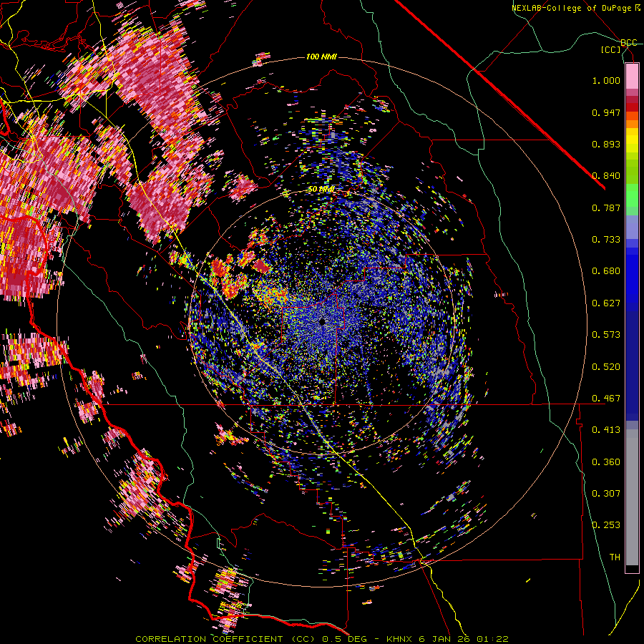The width and height of the screenshot is (644, 644).
Task: Select the 0.947 legend value
Action: pyautogui.click(x=606, y=112)
